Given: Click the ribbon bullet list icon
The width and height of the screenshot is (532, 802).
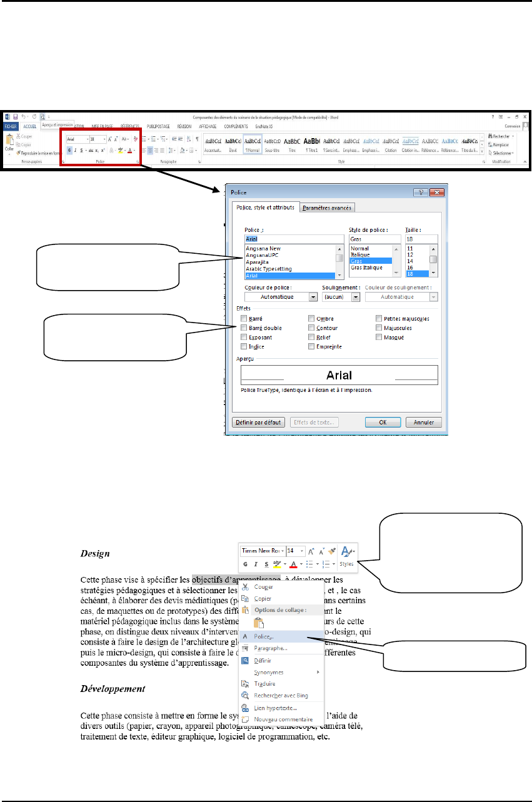Looking at the screenshot, I should click(144, 139).
